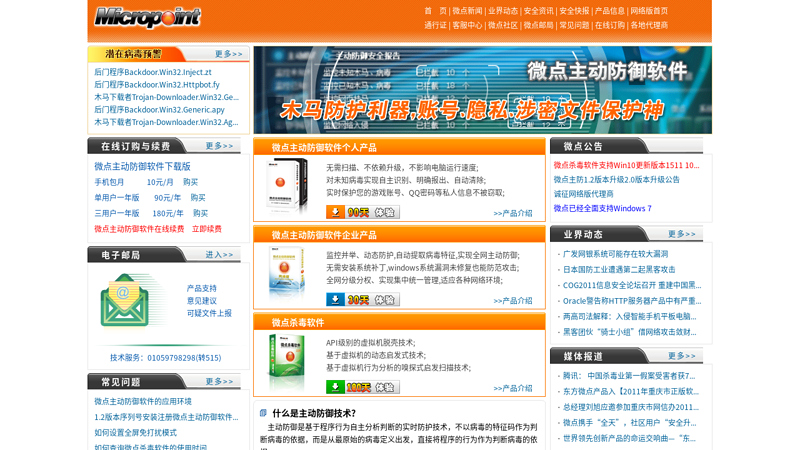
Task: Click 180天 体验 trial button
Action: point(363,387)
